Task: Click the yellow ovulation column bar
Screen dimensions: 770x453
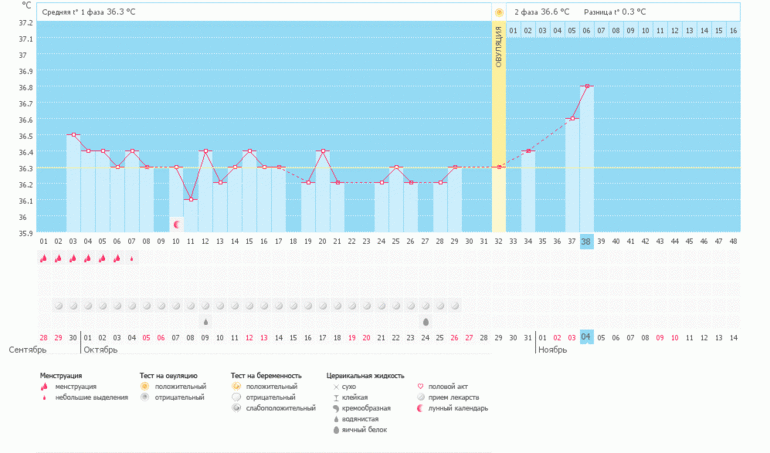Action: point(498,130)
